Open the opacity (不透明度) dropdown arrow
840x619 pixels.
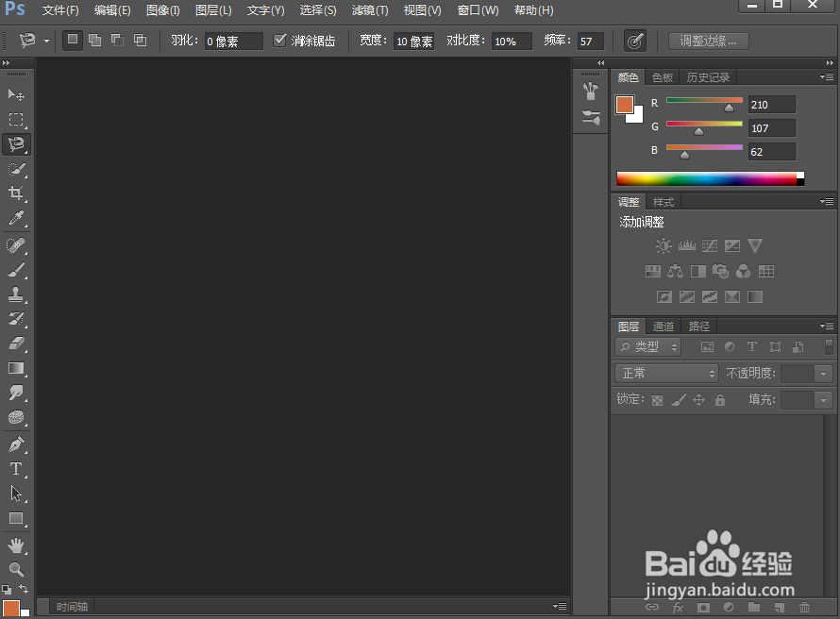pos(823,374)
